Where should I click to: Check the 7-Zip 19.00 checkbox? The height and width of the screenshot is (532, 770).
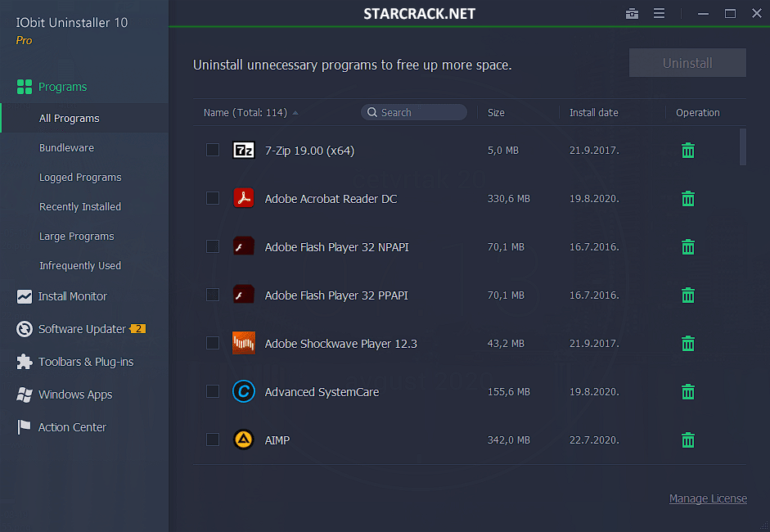click(213, 150)
